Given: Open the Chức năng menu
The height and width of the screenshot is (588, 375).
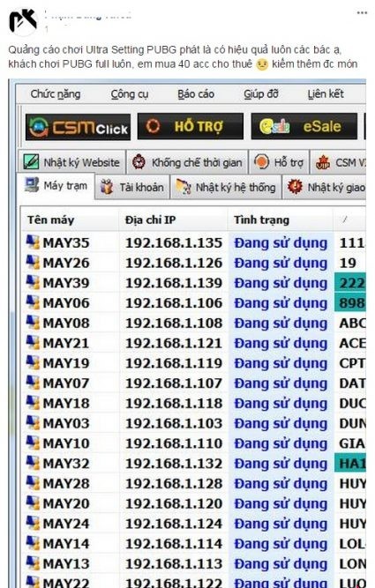Looking at the screenshot, I should pos(56,94).
